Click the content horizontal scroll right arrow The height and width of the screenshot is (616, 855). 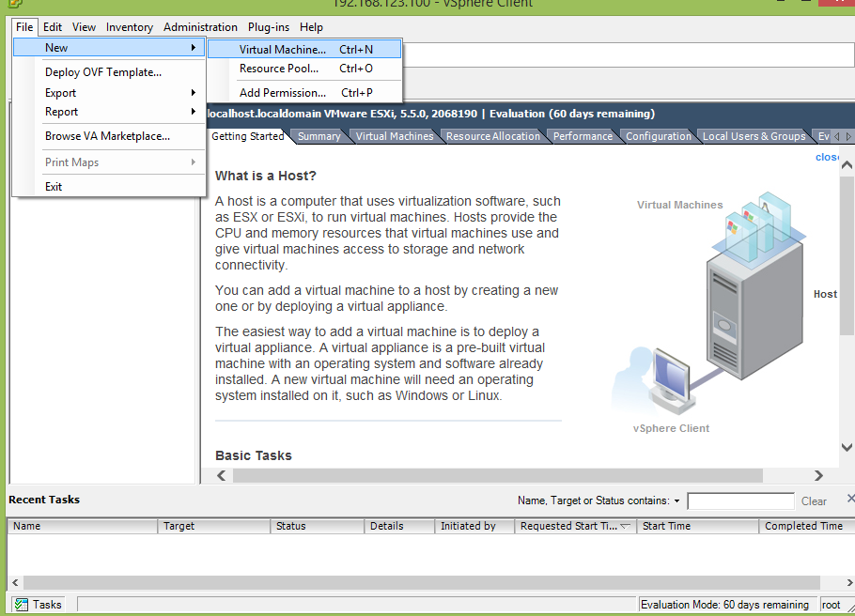click(818, 475)
